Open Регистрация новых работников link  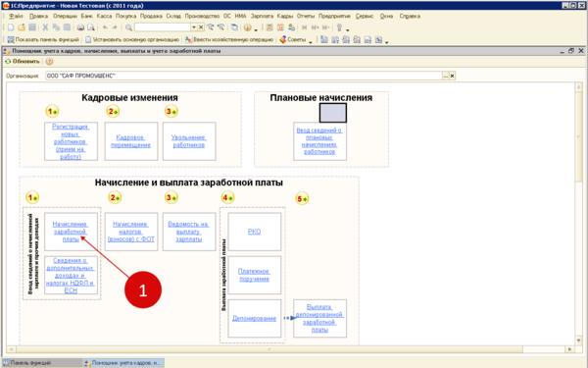click(x=71, y=141)
